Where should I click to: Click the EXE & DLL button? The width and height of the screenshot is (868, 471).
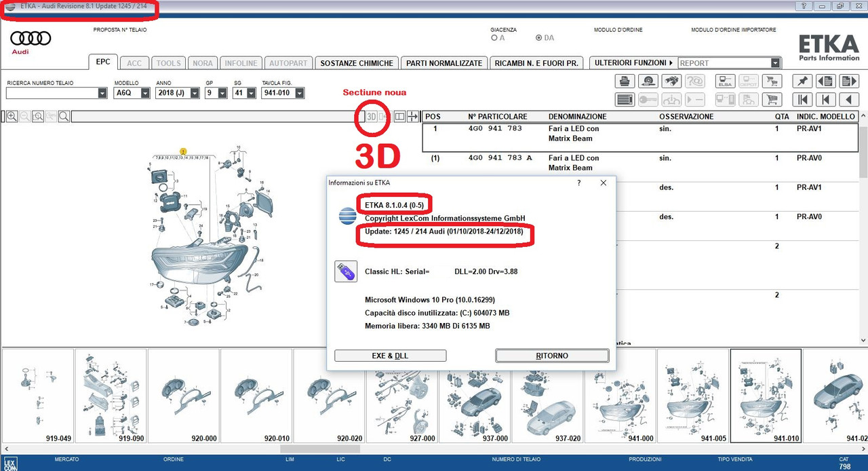[x=390, y=356]
